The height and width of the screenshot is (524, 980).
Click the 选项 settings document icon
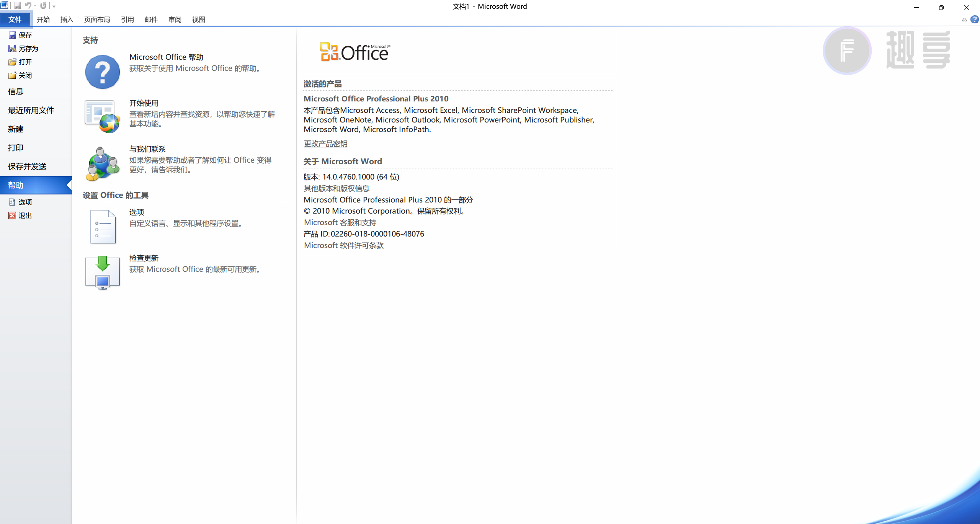103,226
